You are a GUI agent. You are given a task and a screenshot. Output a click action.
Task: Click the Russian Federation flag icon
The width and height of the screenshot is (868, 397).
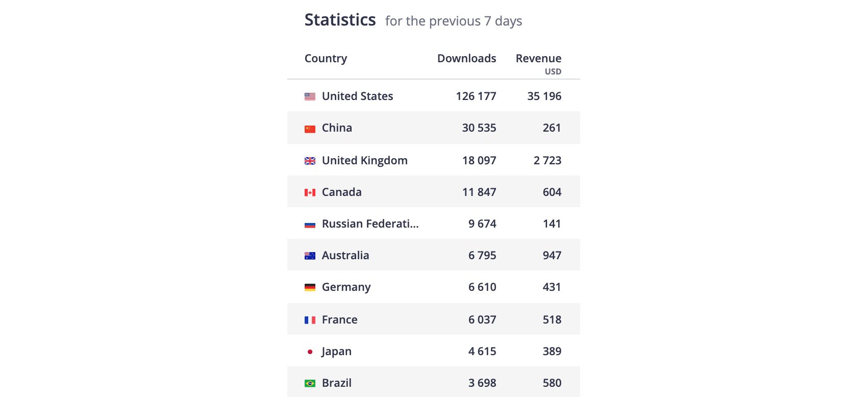(310, 224)
